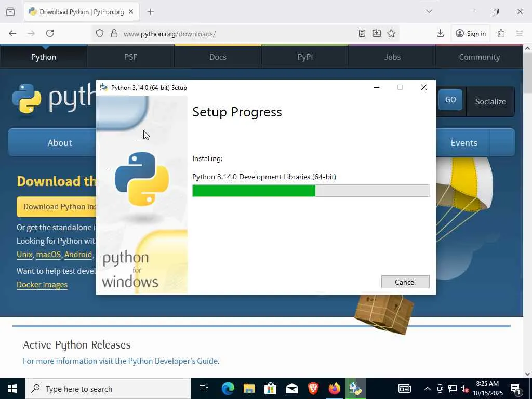Click the scrollbar down arrow
The width and height of the screenshot is (532, 399).
point(528,374)
